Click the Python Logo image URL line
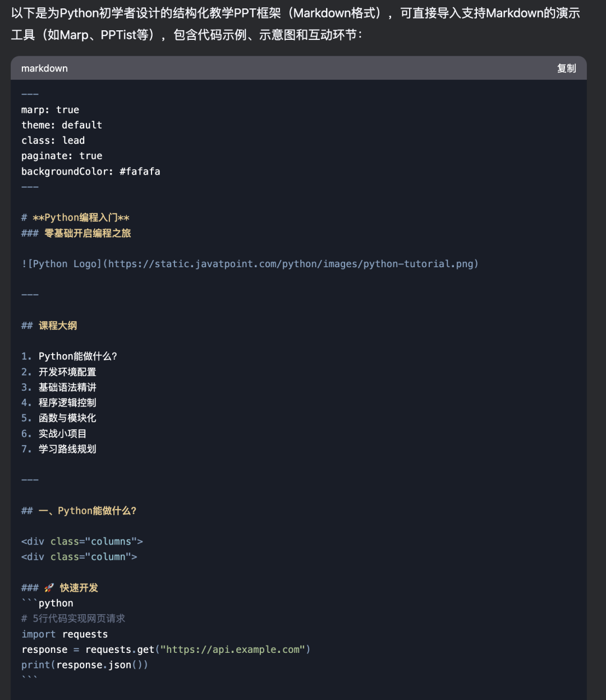Screen dimensions: 606x700 coord(250,264)
